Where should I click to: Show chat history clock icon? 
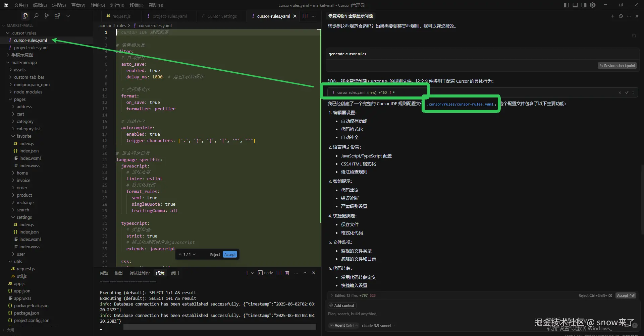(x=621, y=16)
